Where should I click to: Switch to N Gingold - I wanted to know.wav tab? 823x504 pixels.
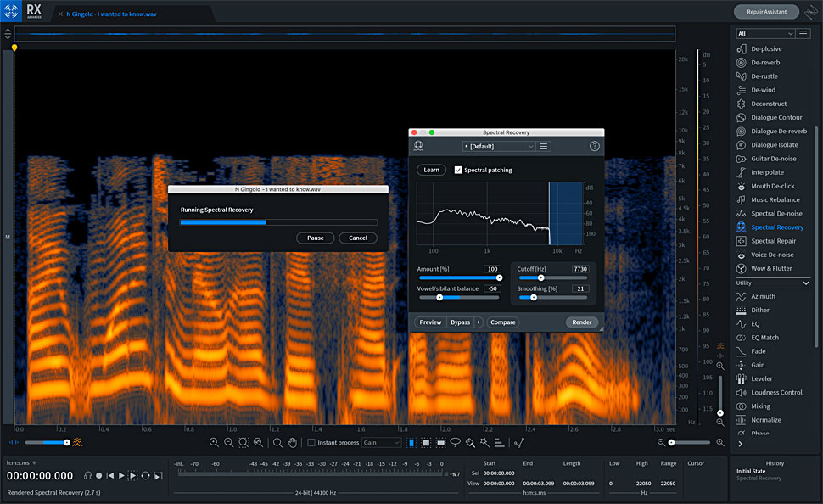(111, 14)
